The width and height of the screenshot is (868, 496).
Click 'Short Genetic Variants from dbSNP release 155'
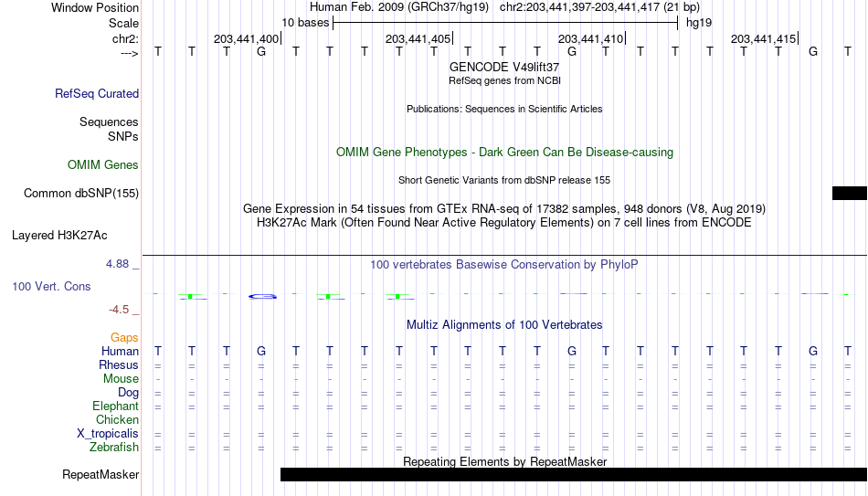[504, 181]
